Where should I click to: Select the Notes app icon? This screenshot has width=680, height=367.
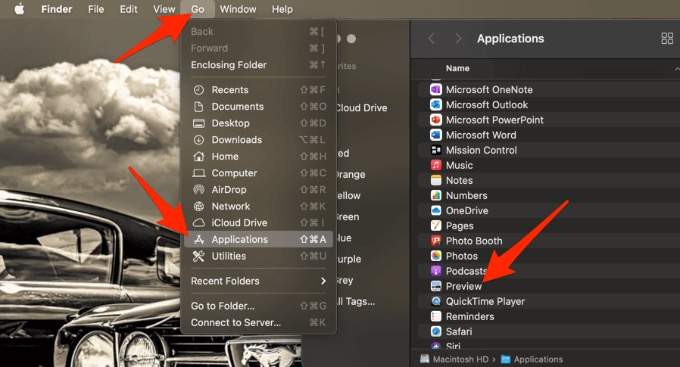tap(436, 180)
